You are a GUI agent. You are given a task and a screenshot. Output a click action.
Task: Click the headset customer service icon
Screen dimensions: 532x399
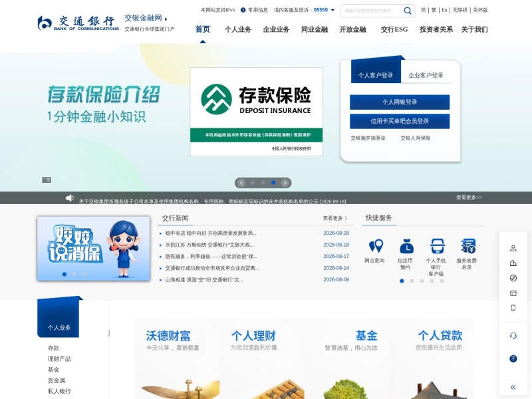(513, 336)
